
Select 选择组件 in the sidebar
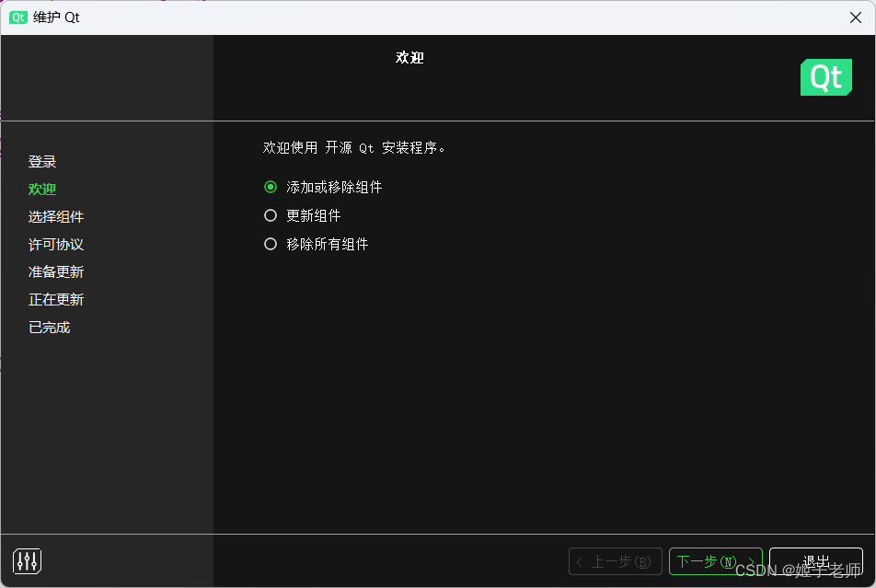[x=56, y=216]
